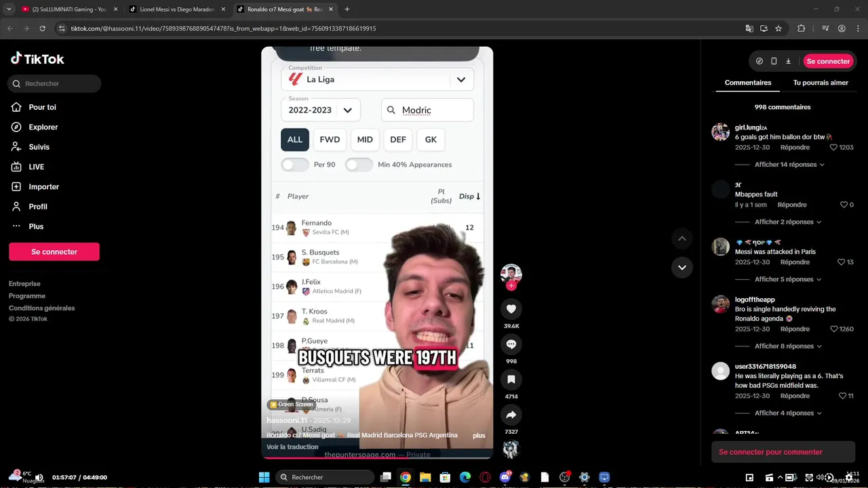Viewport: 868px width, 488px height.
Task: Click top-right Se connecter button
Action: (x=828, y=61)
